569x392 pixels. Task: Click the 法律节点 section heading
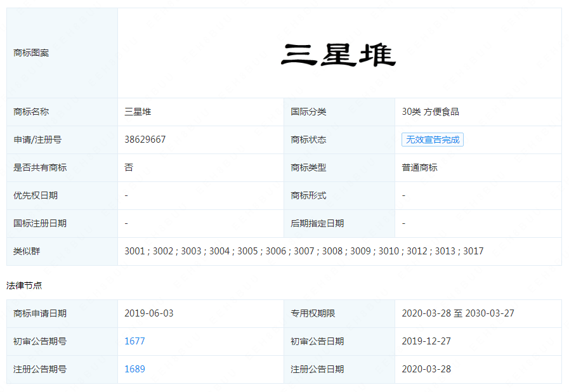(24, 285)
